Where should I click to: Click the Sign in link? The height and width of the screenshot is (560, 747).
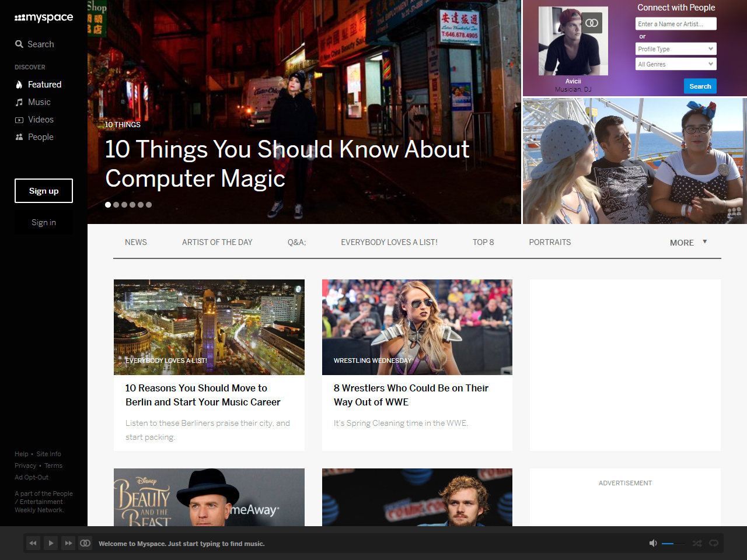click(44, 222)
